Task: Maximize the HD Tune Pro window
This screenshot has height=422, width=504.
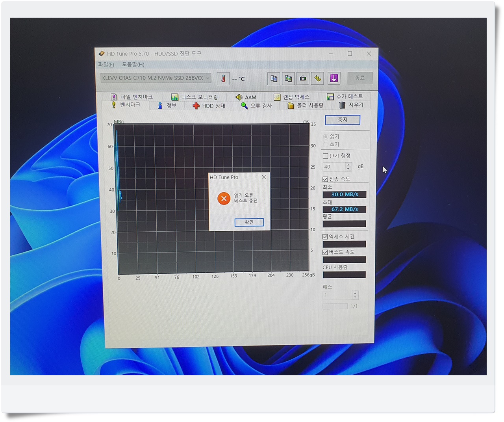Action: pyautogui.click(x=350, y=54)
